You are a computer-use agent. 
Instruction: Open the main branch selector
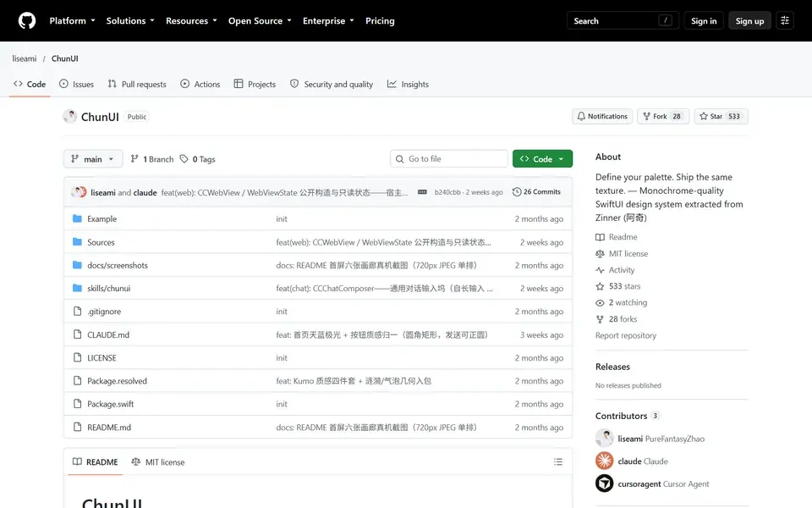tap(93, 158)
